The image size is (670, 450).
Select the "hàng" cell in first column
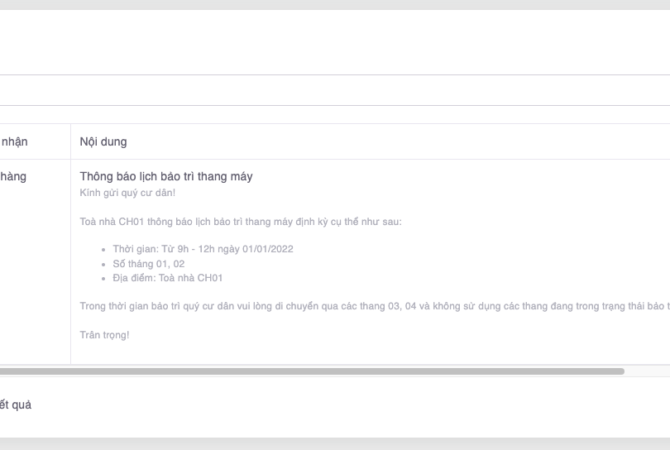tap(14, 177)
